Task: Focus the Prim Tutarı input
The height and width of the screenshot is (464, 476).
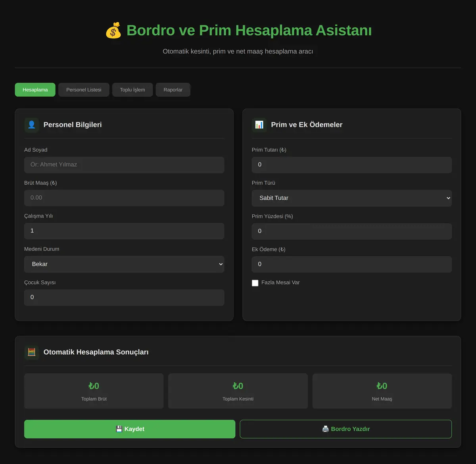Action: (x=351, y=165)
